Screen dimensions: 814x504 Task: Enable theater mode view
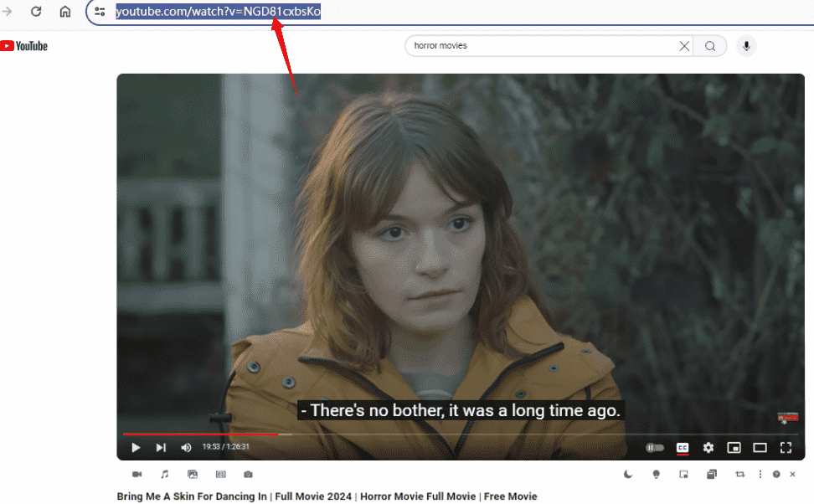click(760, 448)
